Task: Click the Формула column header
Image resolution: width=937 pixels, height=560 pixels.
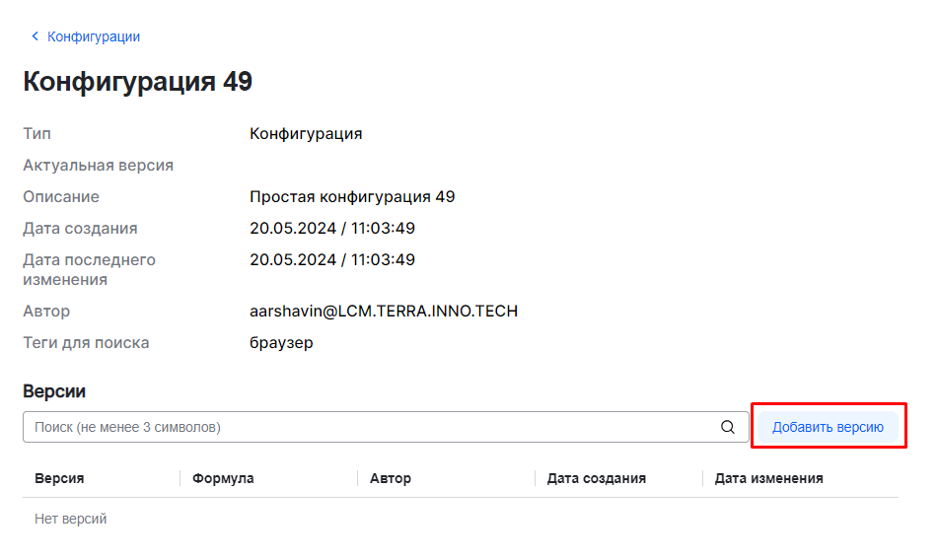Action: pyautogui.click(x=223, y=478)
